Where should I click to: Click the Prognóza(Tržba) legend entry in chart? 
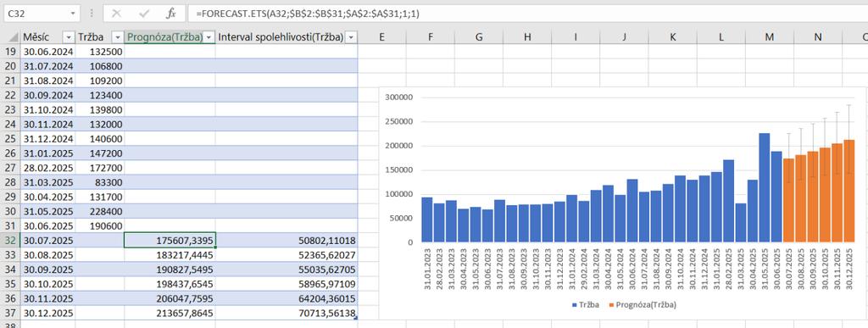[x=642, y=305]
